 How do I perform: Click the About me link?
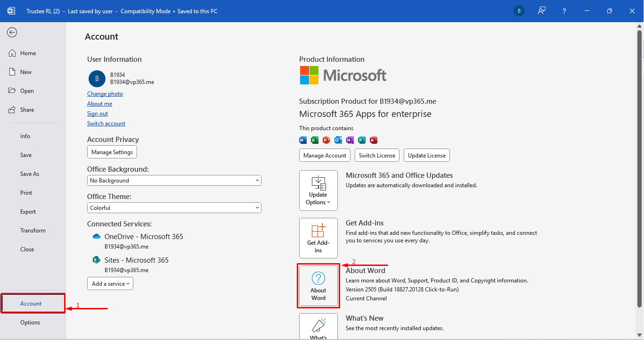pos(99,104)
